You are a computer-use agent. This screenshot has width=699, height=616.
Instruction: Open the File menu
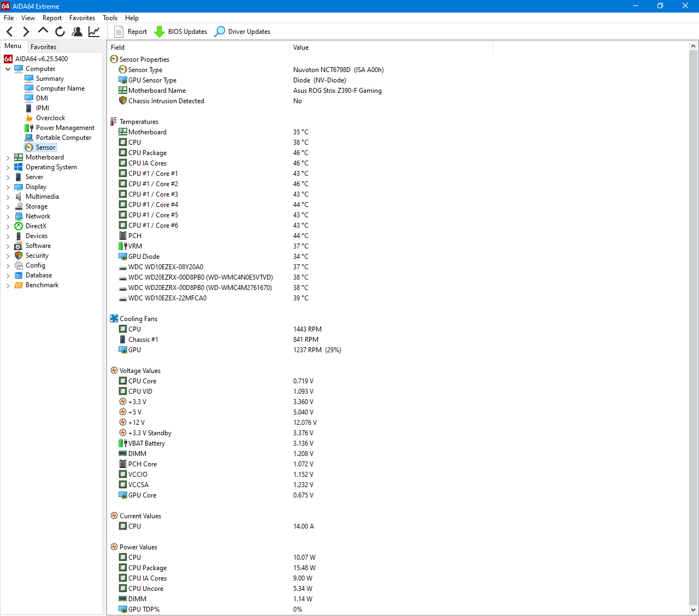point(9,18)
